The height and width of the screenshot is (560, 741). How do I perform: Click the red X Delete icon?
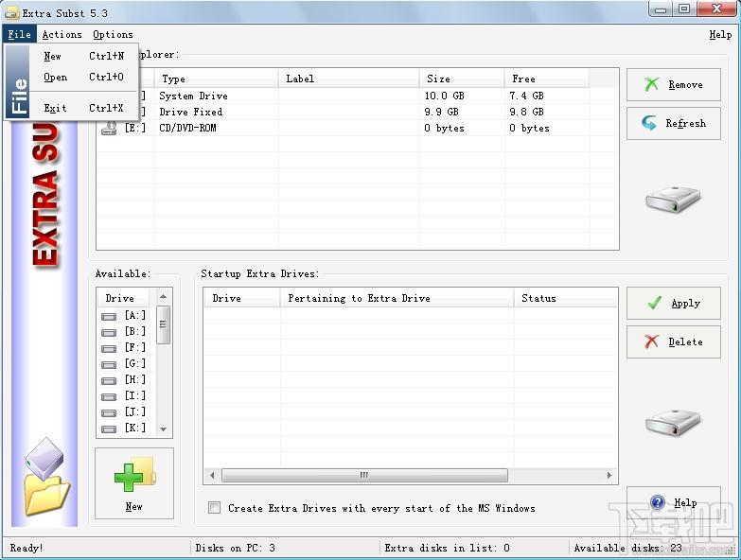651,341
